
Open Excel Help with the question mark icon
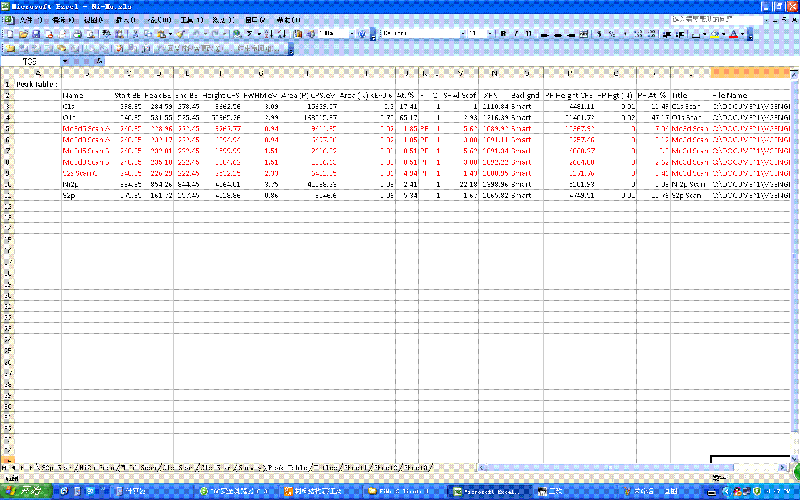coord(362,34)
